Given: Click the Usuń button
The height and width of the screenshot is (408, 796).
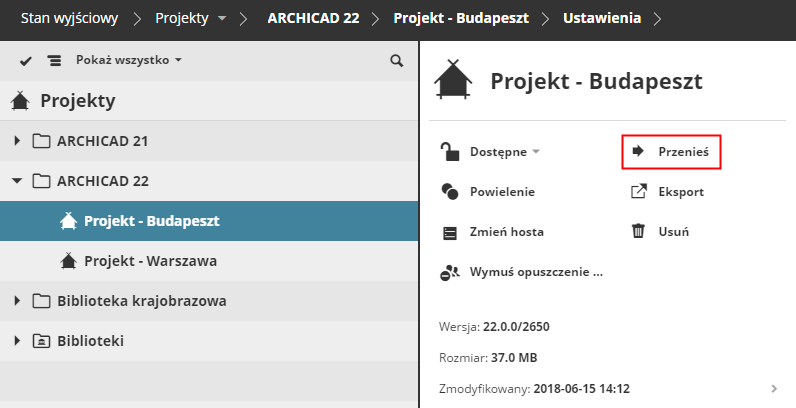Looking at the screenshot, I should pyautogui.click(x=660, y=231).
